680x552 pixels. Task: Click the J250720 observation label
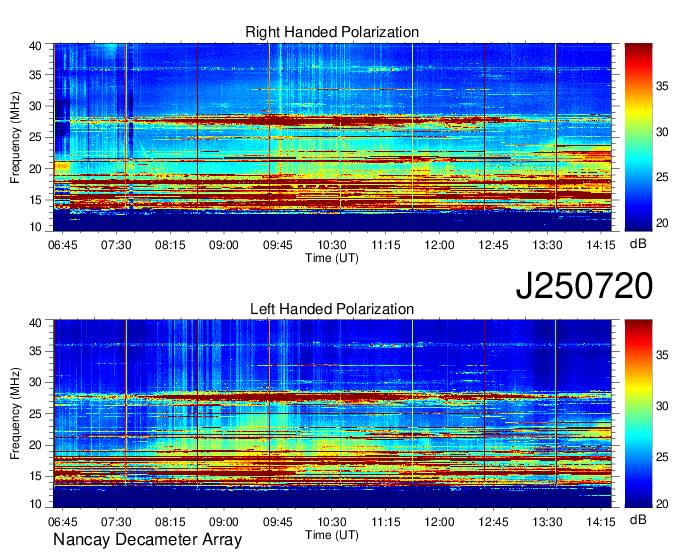pos(584,286)
